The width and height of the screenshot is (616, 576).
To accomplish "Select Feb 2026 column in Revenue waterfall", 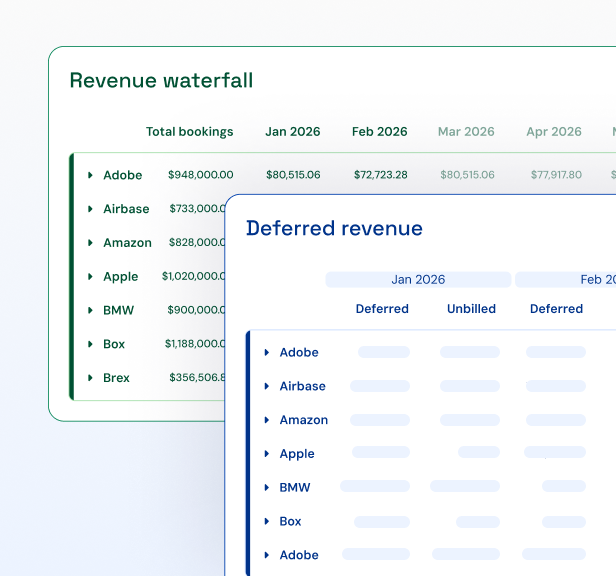I will click(380, 131).
